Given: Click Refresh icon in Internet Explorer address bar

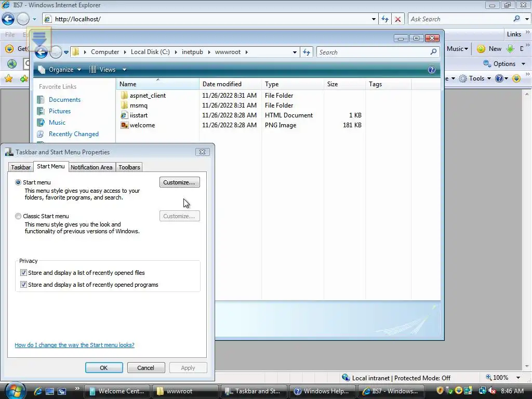Looking at the screenshot, I should (385, 19).
